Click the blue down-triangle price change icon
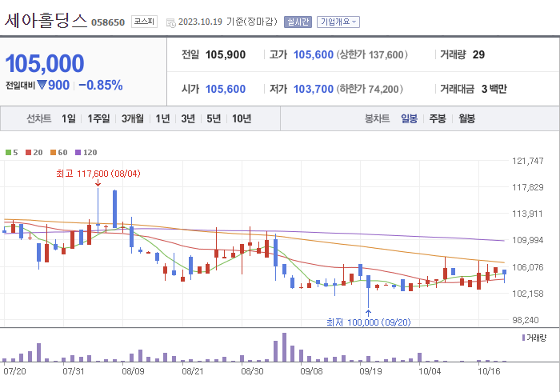 pyautogui.click(x=42, y=86)
